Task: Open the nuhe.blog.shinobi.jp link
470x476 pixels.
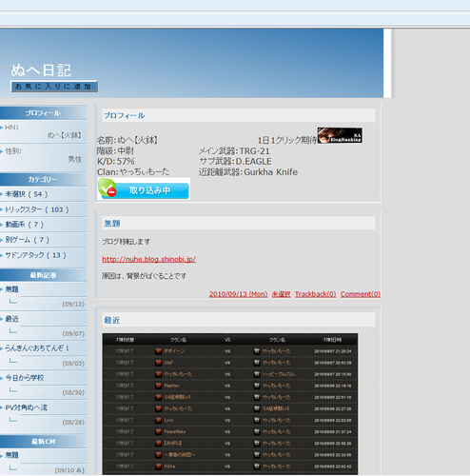Action: pos(148,259)
